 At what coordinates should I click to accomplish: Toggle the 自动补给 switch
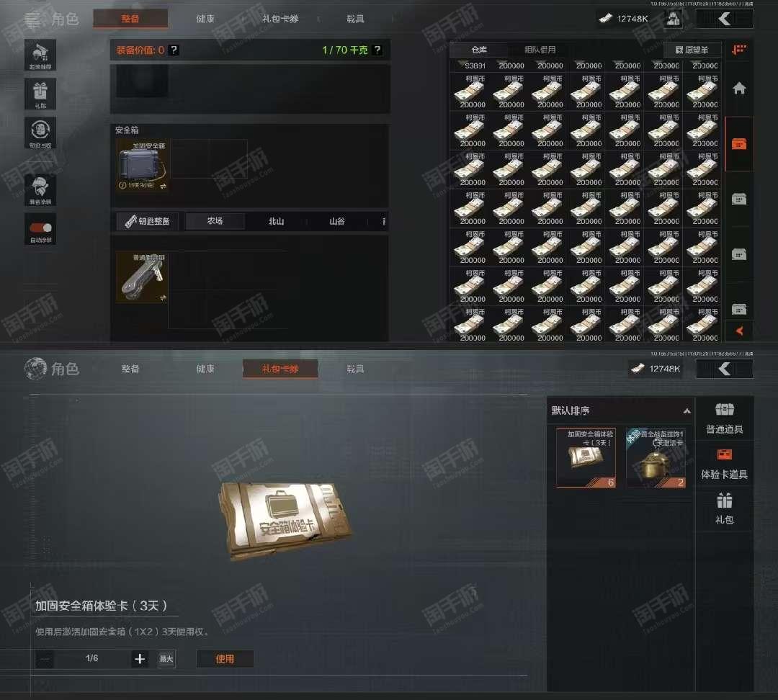[x=40, y=228]
